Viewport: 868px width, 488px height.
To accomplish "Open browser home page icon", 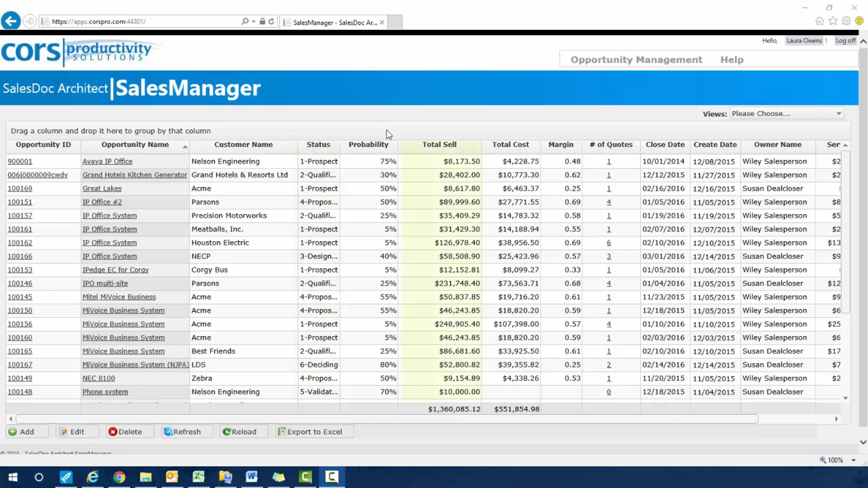I will click(820, 21).
